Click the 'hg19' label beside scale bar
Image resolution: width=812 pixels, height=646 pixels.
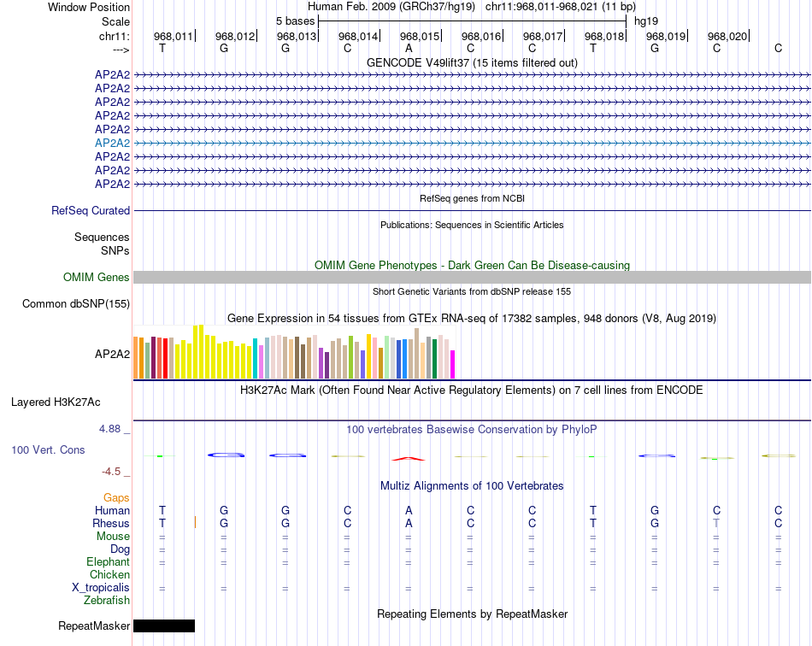(646, 21)
